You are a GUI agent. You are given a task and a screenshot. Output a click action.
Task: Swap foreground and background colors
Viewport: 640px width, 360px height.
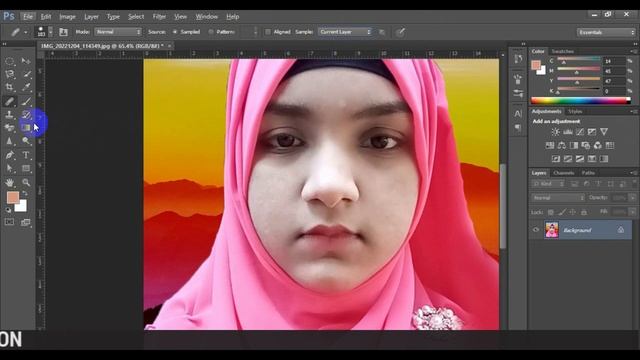pyautogui.click(x=25, y=193)
